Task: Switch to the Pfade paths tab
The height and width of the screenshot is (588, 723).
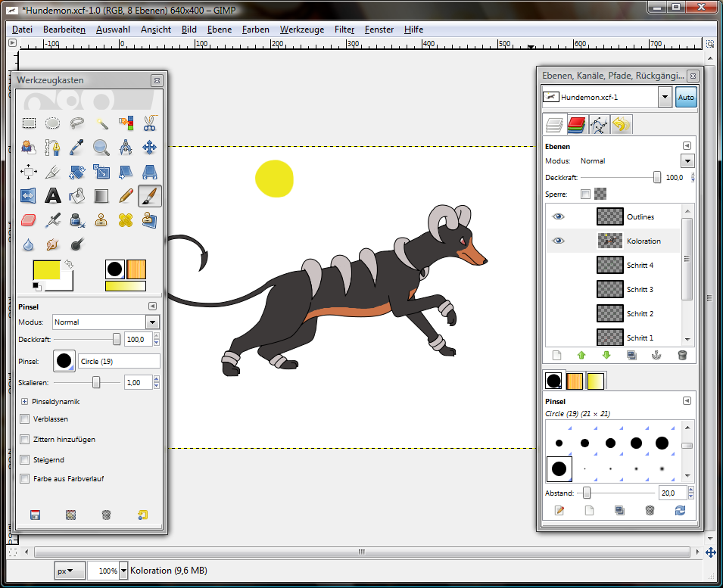Action: tap(599, 124)
